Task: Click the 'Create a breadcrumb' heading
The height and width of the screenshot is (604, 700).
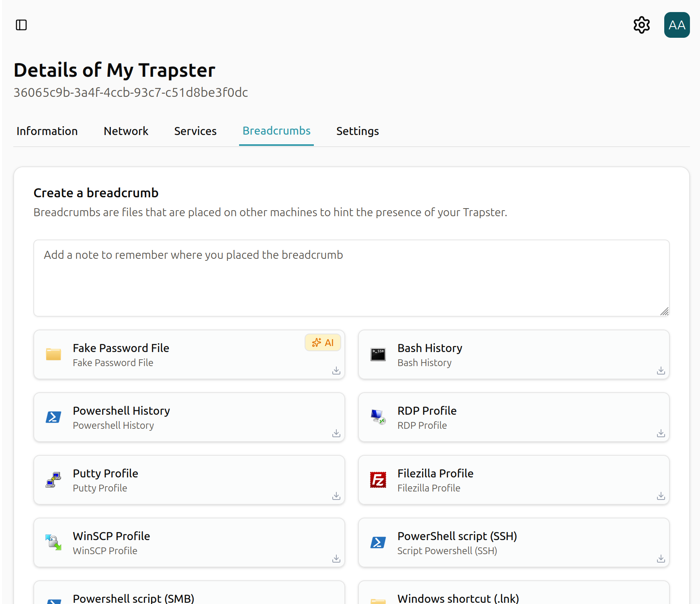Action: point(96,193)
